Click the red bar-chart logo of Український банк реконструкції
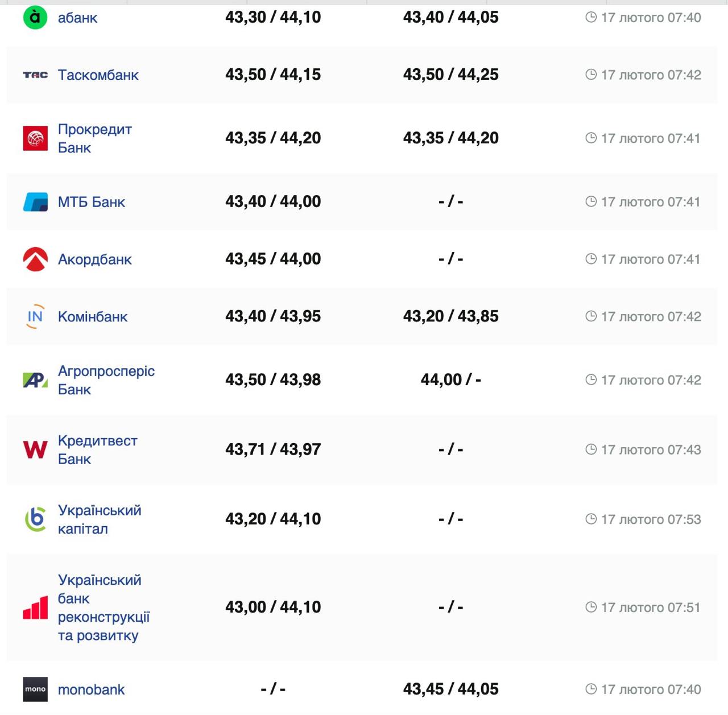The height and width of the screenshot is (715, 728). tap(35, 607)
